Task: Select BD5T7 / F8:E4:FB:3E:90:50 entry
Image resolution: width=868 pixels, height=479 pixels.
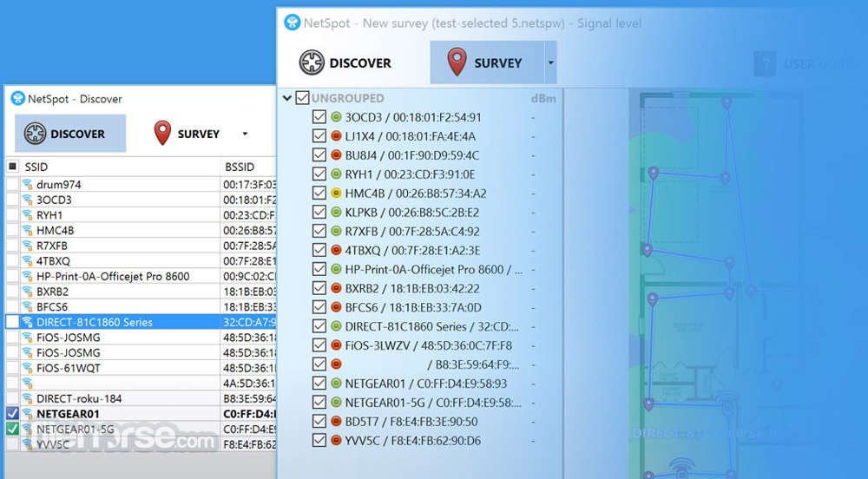Action: (411, 422)
